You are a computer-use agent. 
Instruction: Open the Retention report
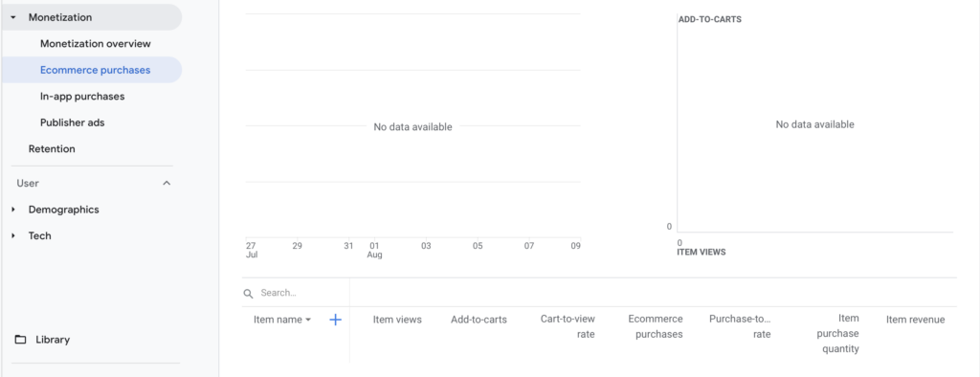(52, 149)
